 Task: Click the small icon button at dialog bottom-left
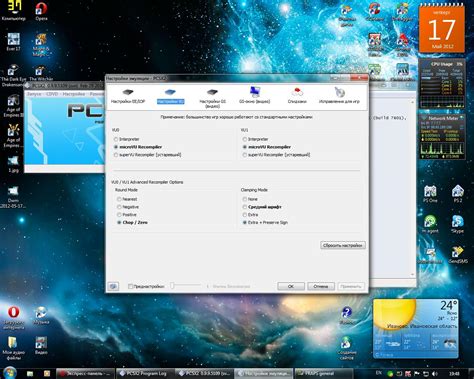tap(113, 286)
